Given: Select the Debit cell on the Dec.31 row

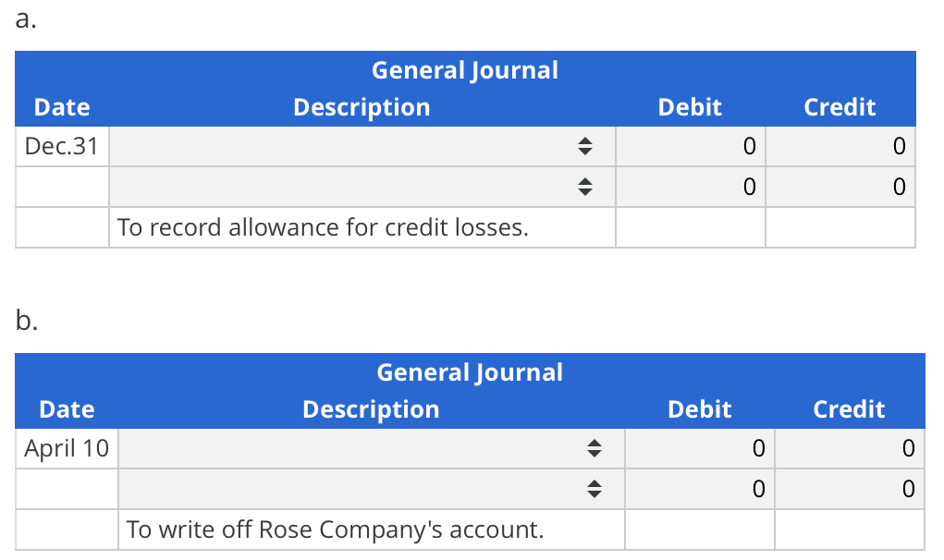Looking at the screenshot, I should (x=690, y=145).
